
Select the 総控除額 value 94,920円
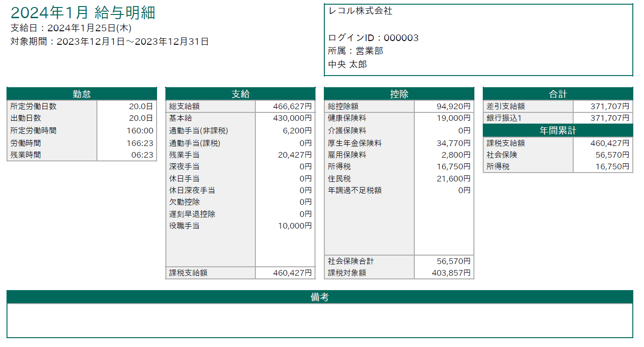[453, 106]
